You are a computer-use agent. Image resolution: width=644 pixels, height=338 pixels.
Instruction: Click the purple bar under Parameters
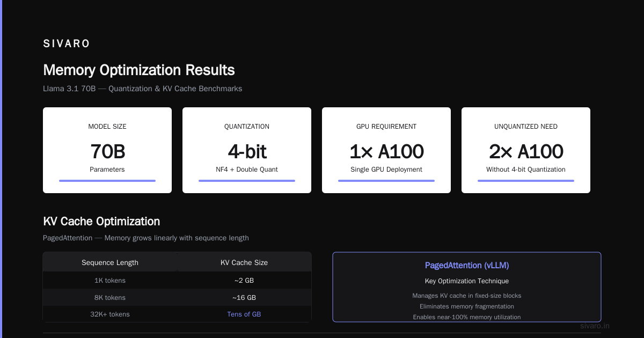(x=107, y=181)
